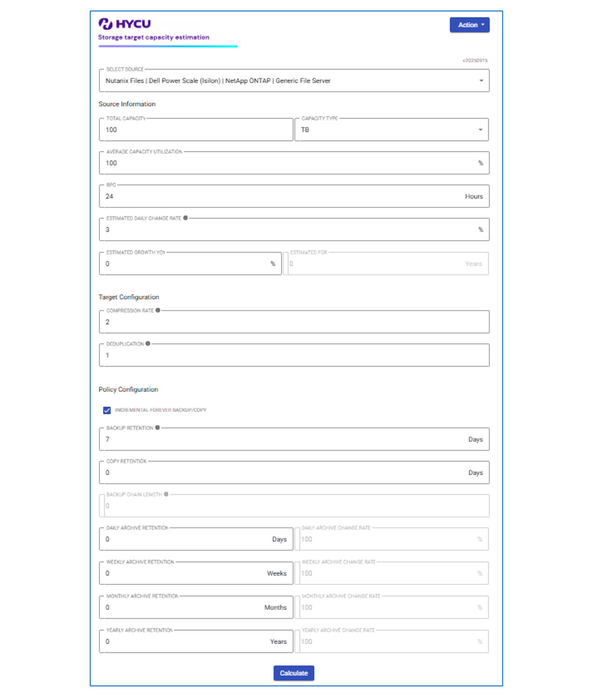
Task: Click the Average Capacity Utilization field
Action: [x=290, y=163]
